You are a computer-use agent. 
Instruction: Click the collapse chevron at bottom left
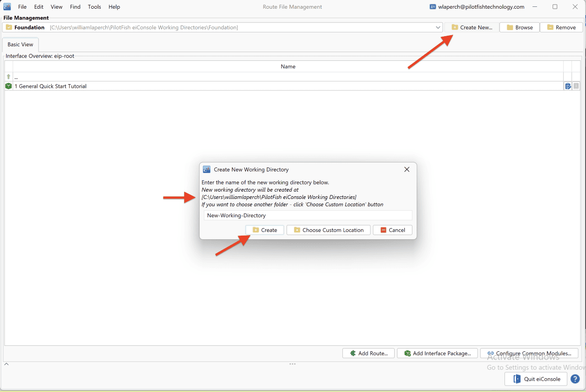(x=6, y=364)
